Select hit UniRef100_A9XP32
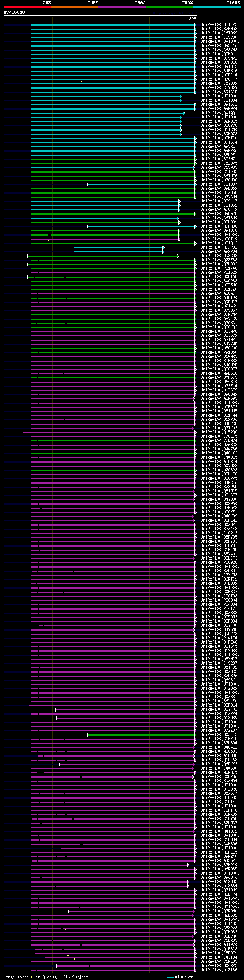The width and height of the screenshot is (244, 980). (219, 247)
